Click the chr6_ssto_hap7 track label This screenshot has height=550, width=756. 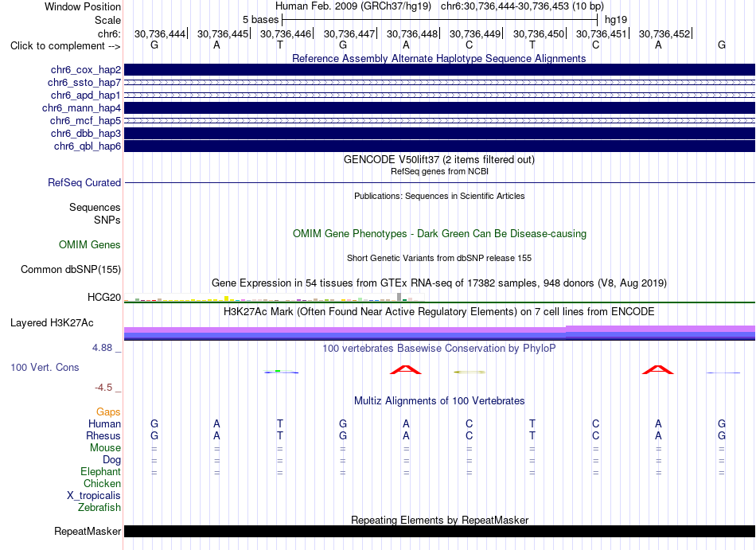84,83
